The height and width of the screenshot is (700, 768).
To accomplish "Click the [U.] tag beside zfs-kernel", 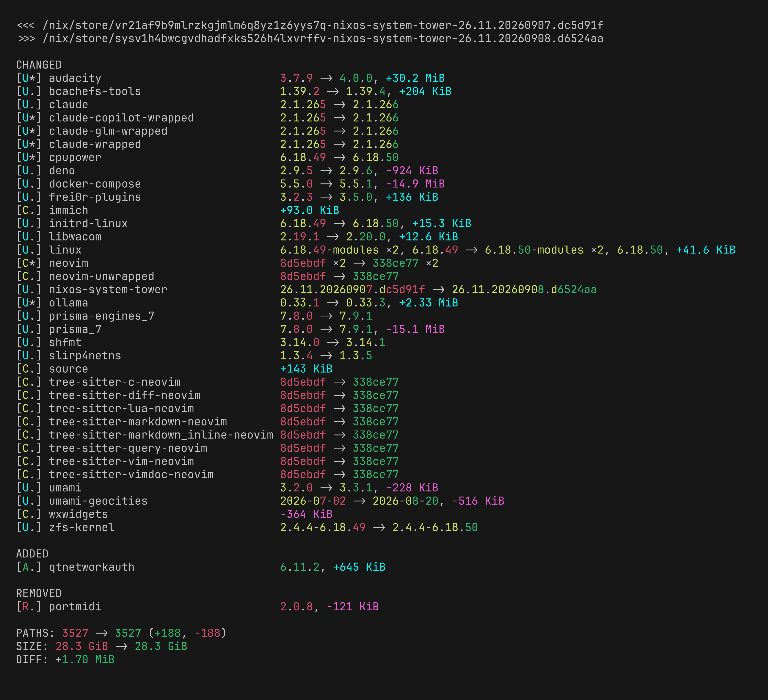I will point(29,527).
